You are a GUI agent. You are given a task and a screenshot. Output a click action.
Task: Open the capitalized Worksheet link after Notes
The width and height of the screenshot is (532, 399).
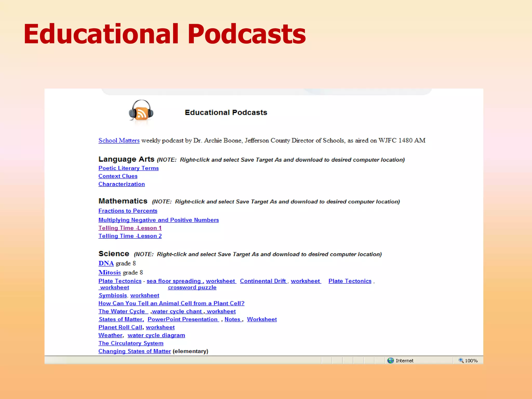point(262,320)
